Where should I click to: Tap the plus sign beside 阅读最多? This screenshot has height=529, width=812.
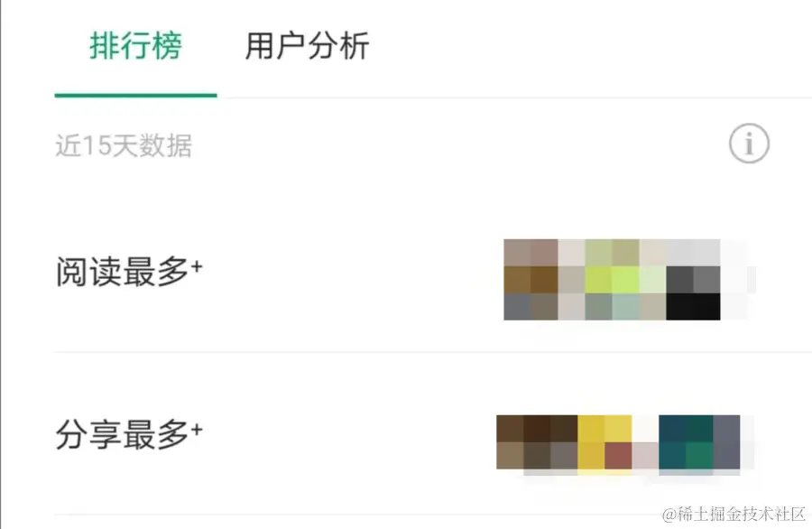[x=197, y=267]
